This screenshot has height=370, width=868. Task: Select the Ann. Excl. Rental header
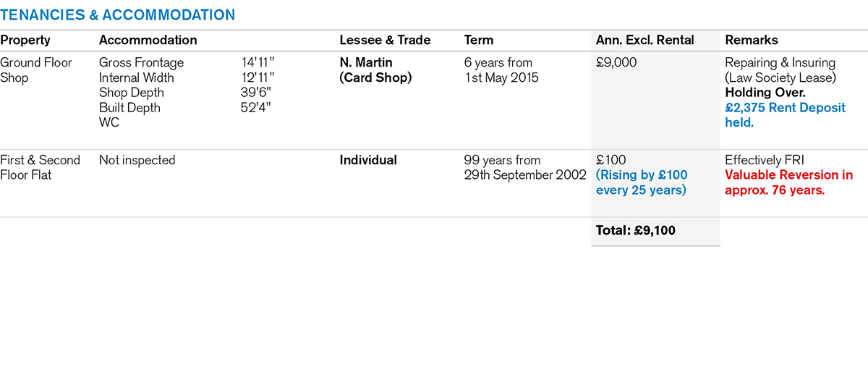point(644,41)
